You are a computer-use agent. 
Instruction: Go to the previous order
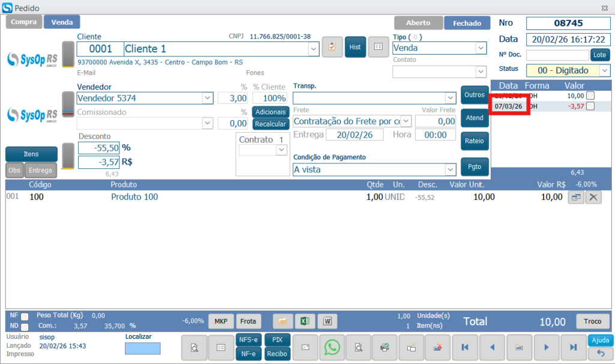pyautogui.click(x=492, y=347)
